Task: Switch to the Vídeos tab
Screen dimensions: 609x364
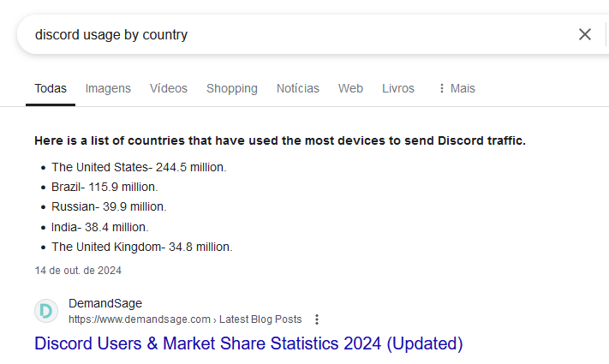Action: coord(169,88)
